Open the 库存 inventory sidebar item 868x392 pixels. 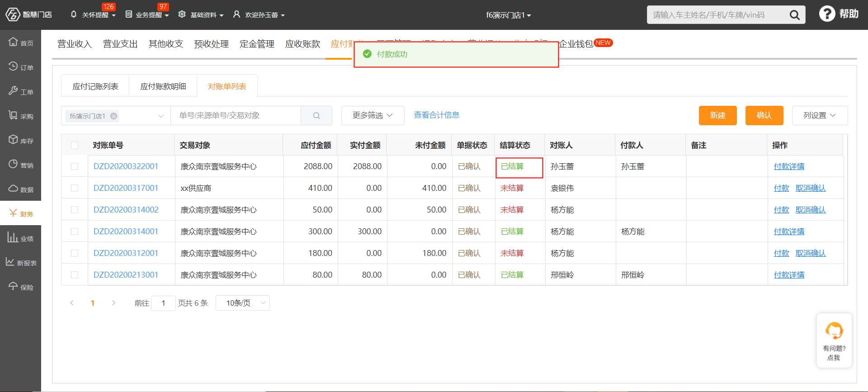20,140
